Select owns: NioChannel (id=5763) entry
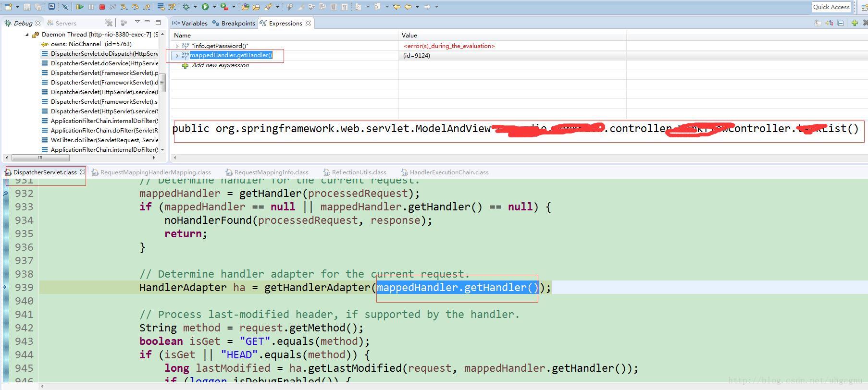 pyautogui.click(x=87, y=44)
